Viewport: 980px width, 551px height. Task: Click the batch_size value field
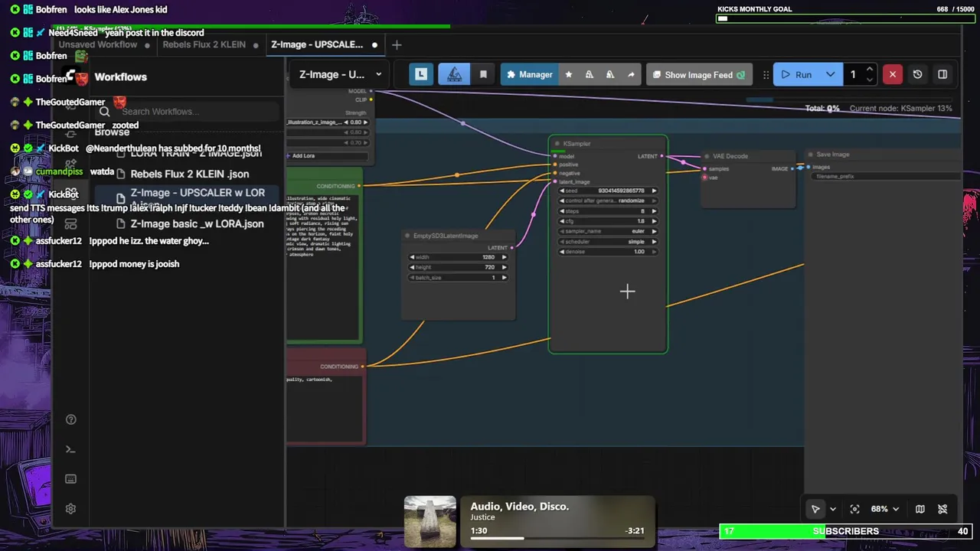459,278
